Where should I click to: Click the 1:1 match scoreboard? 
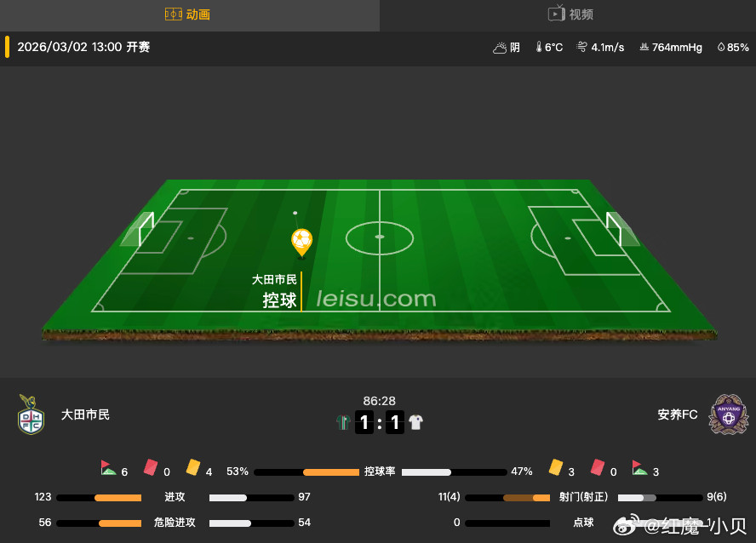pos(380,422)
